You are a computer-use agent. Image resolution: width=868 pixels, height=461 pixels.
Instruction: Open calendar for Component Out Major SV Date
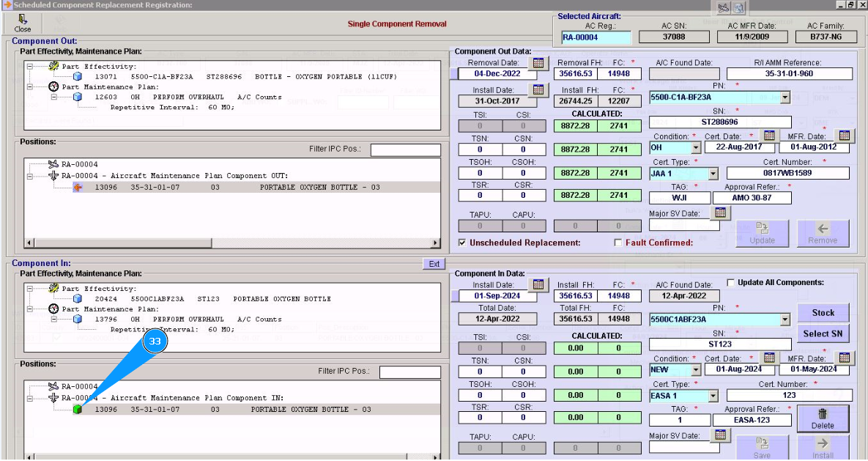click(x=721, y=213)
